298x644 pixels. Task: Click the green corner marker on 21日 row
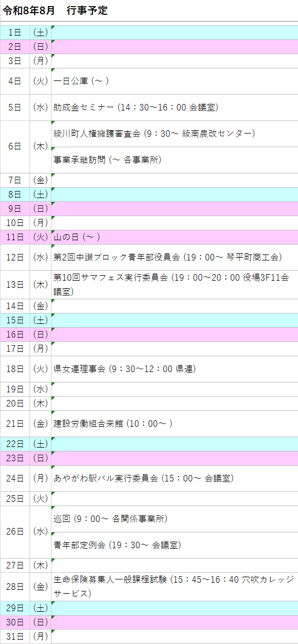pos(53,413)
